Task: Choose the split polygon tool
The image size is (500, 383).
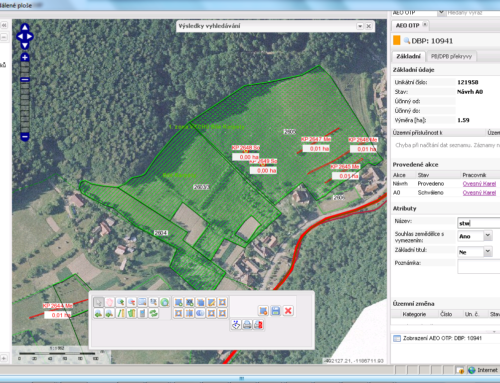Action: pyautogui.click(x=189, y=313)
